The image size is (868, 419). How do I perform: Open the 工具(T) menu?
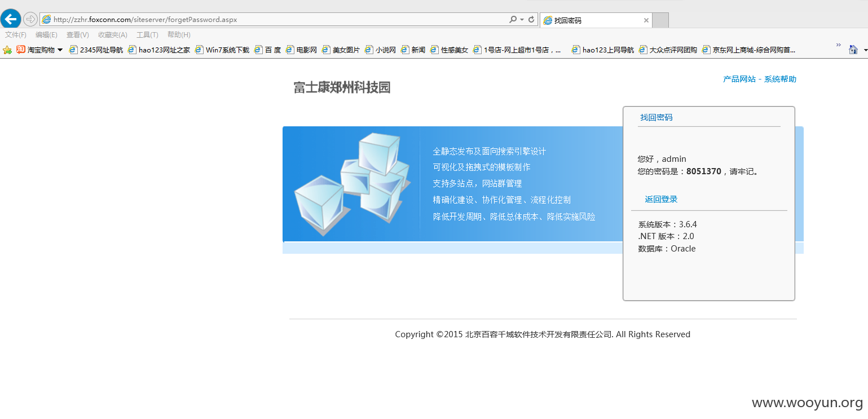[147, 35]
